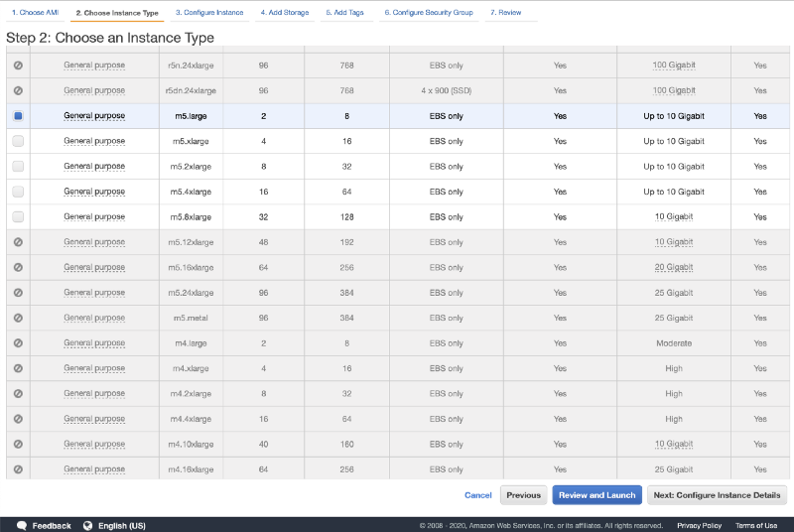794x532 pixels.
Task: Switch to 4. Add Storage tab
Action: (285, 13)
